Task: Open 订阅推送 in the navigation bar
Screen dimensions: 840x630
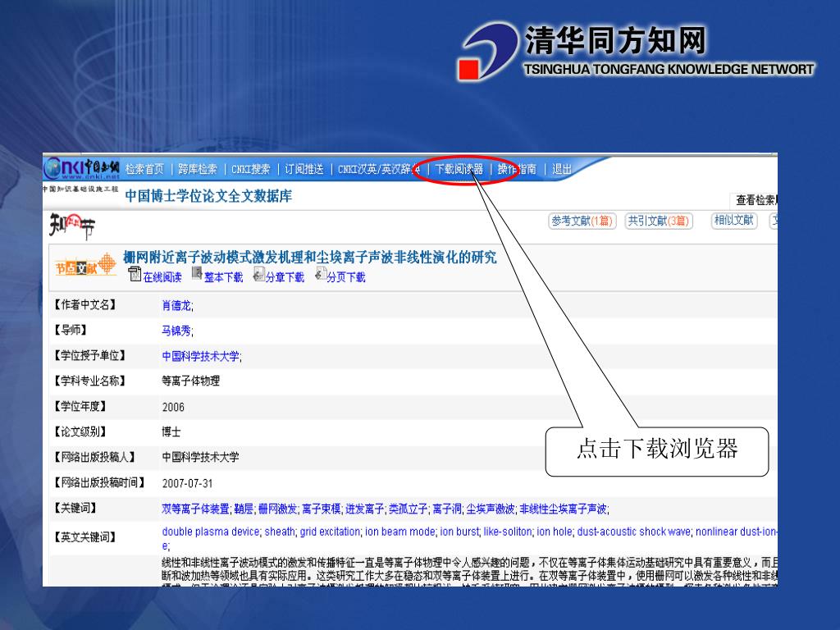Action: coord(304,169)
